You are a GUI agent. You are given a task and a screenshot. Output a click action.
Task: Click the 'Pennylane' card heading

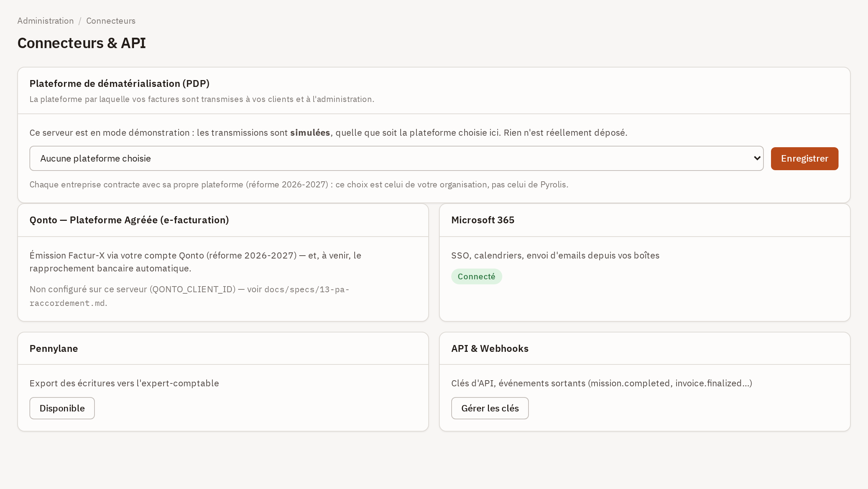click(54, 349)
